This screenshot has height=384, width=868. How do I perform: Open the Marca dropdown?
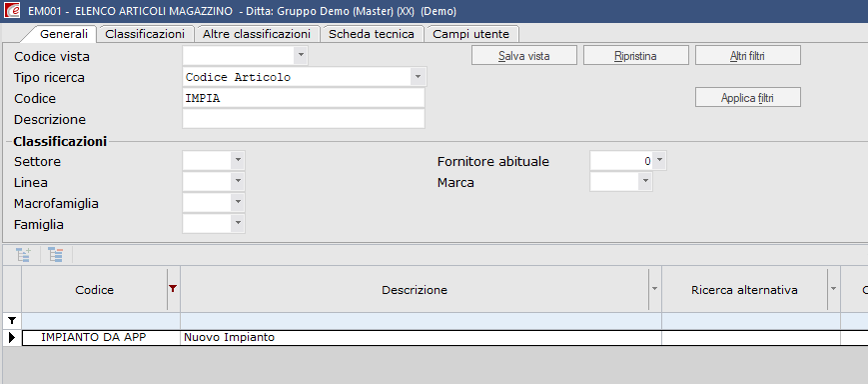click(645, 182)
